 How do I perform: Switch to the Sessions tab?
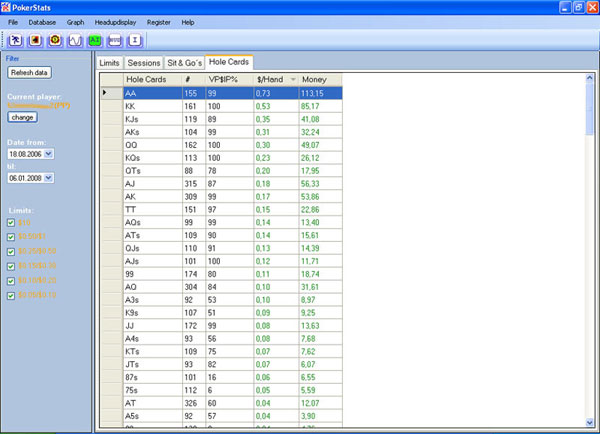pyautogui.click(x=144, y=63)
